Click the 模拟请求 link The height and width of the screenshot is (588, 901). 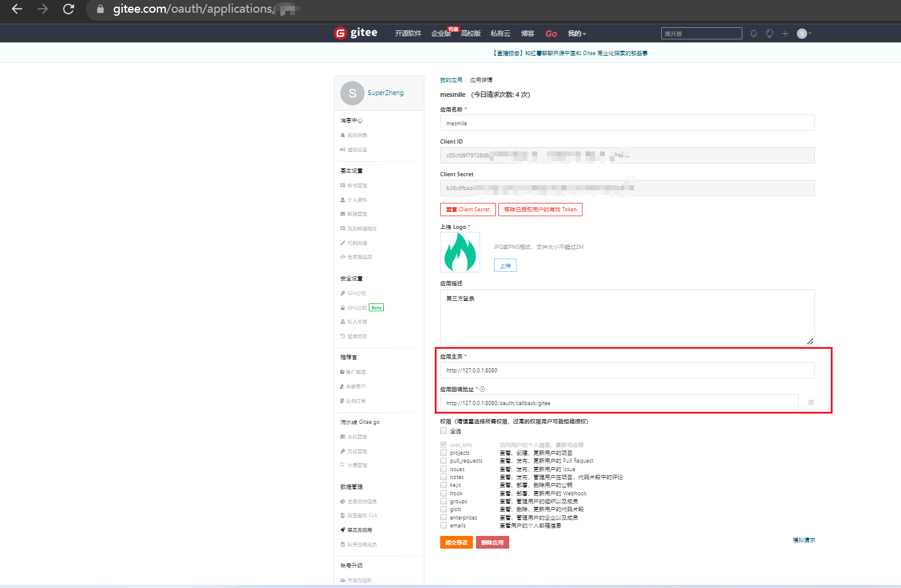pos(804,540)
